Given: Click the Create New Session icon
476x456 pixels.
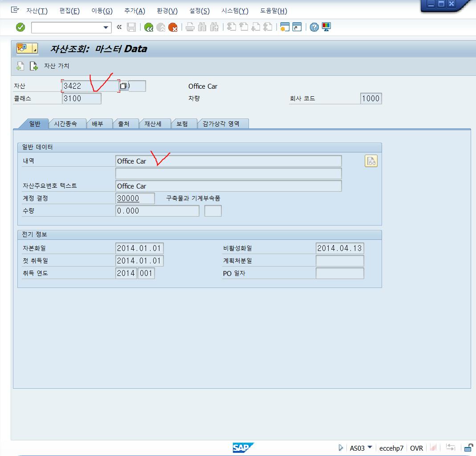Looking at the screenshot, I should pyautogui.click(x=285, y=27).
